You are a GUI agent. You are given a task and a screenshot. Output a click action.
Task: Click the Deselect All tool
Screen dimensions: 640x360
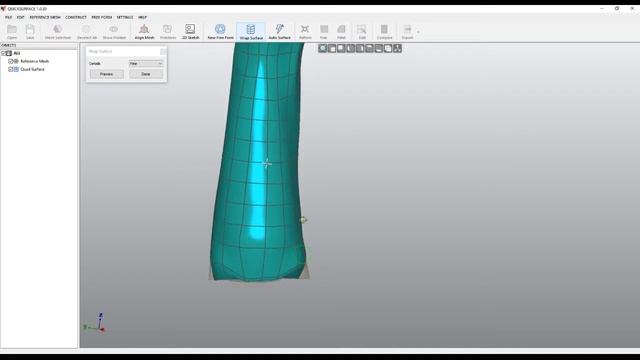pos(87,31)
